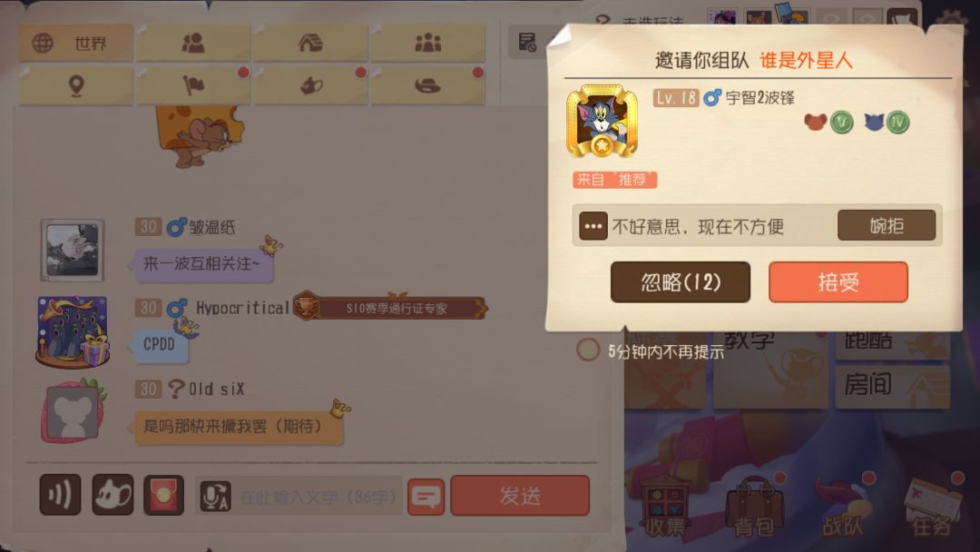Open quick chat phrases bubble button
This screenshot has height=552, width=980.
coord(426,497)
